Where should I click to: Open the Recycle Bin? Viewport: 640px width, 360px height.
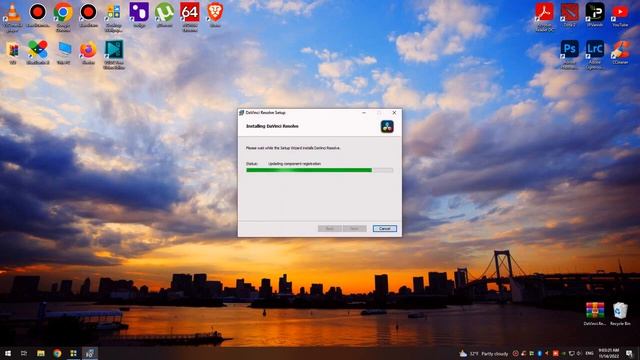coord(620,313)
